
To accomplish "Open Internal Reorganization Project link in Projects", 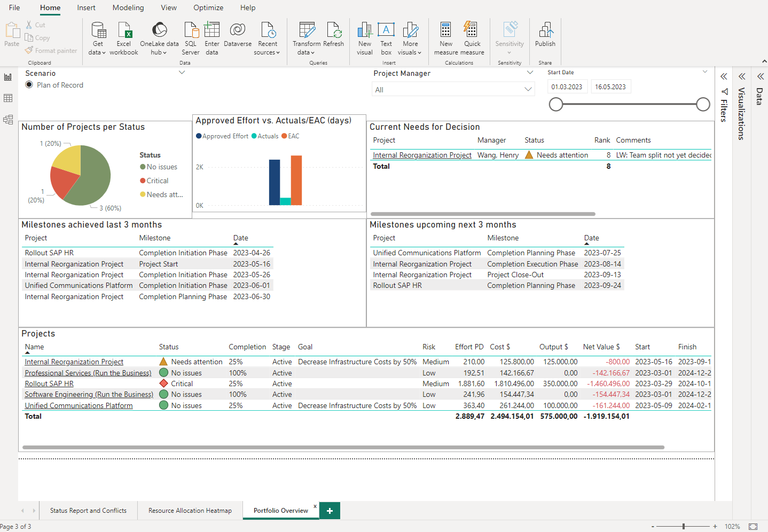I will coord(74,362).
